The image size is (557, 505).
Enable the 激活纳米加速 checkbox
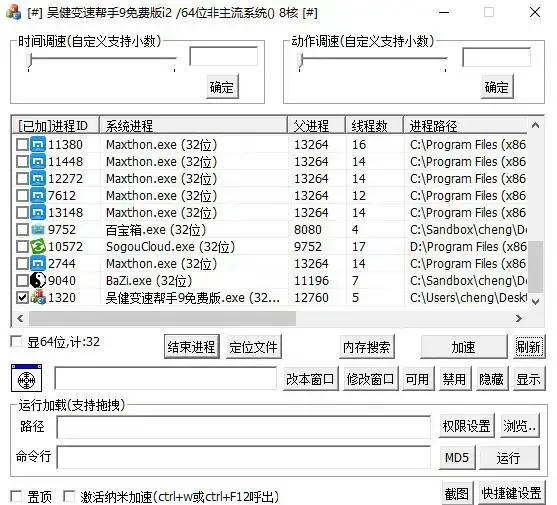(x=69, y=496)
